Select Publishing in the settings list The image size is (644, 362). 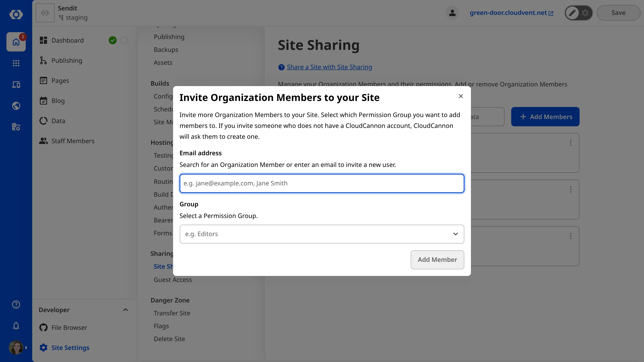(x=169, y=37)
